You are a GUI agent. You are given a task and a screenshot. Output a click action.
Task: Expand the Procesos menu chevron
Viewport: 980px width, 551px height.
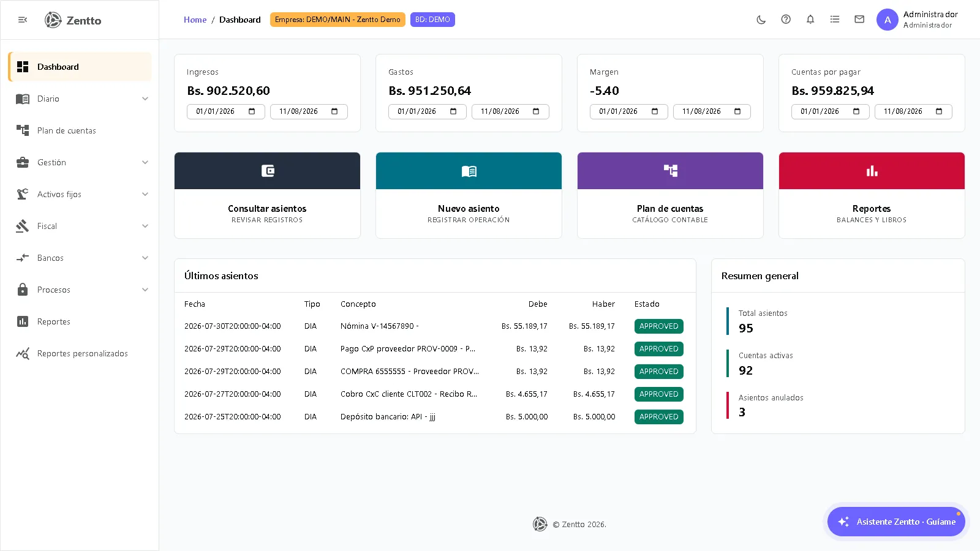pyautogui.click(x=145, y=290)
